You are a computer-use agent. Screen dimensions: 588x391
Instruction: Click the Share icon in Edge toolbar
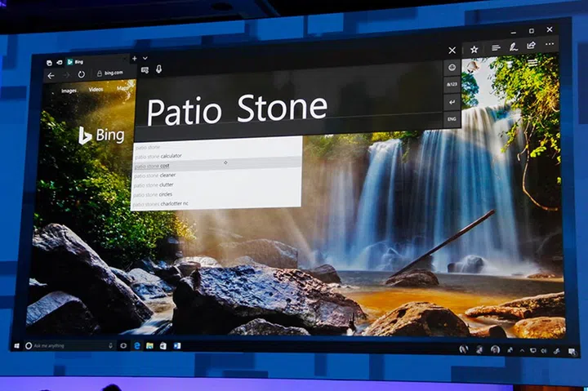tap(532, 47)
